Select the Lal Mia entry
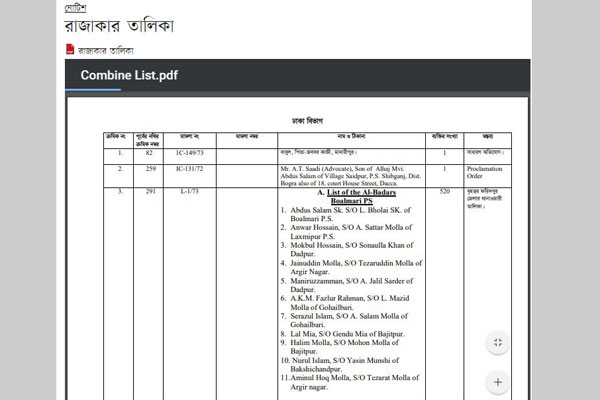Viewport: 600px width, 400px height. [342, 334]
